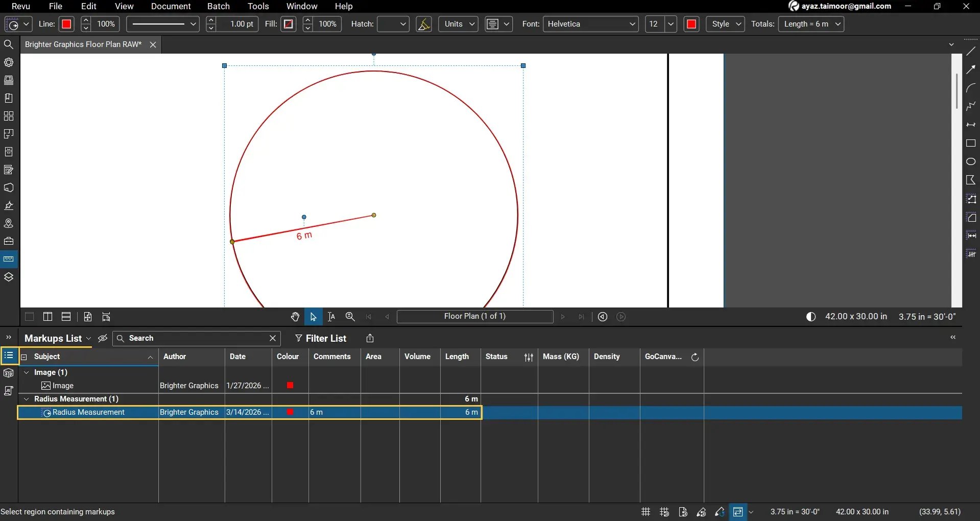Open the Thumbnails panel
980x521 pixels.
pos(9,80)
